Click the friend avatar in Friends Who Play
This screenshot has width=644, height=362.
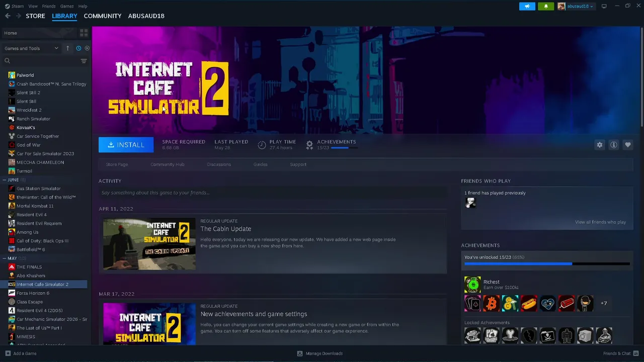coord(470,203)
